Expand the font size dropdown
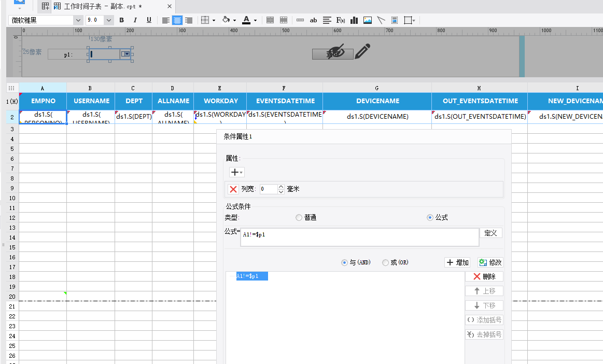Image resolution: width=603 pixels, height=364 pixels. click(x=109, y=20)
